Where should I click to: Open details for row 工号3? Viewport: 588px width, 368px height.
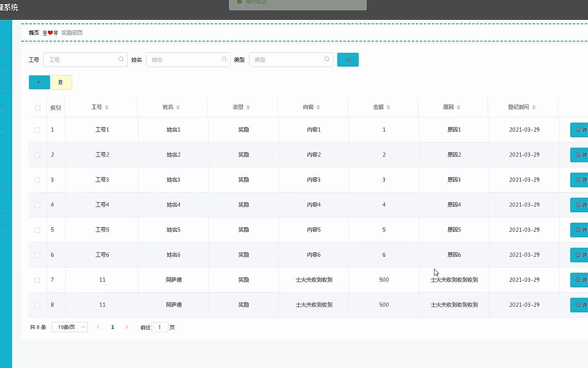point(580,180)
